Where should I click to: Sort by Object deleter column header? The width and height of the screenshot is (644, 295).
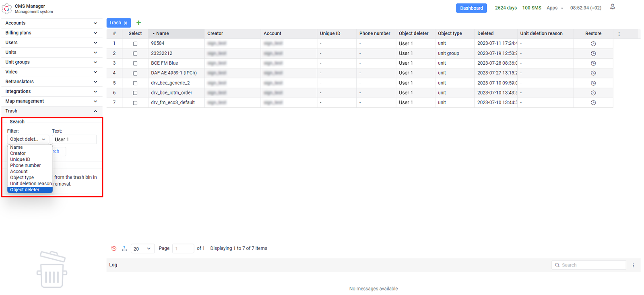point(415,34)
